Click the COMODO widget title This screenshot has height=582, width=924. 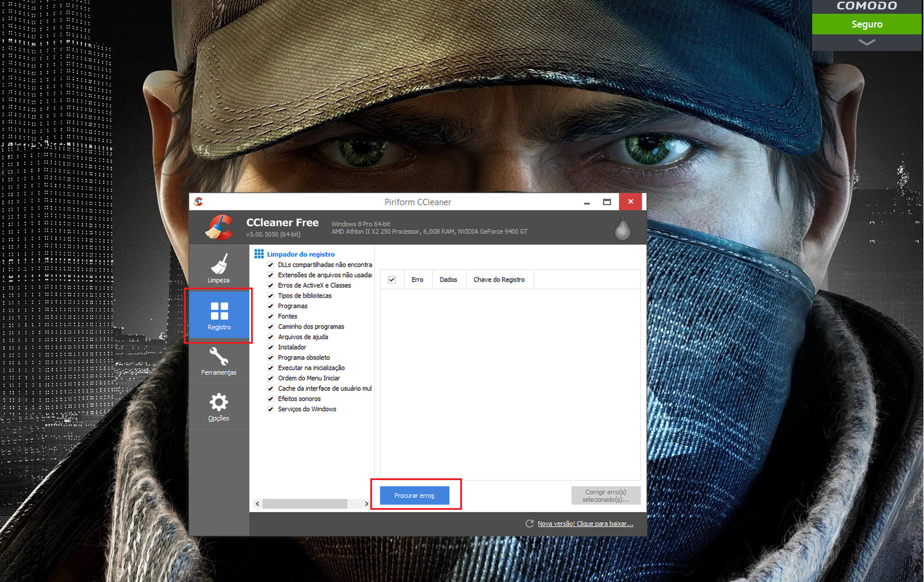(x=867, y=6)
